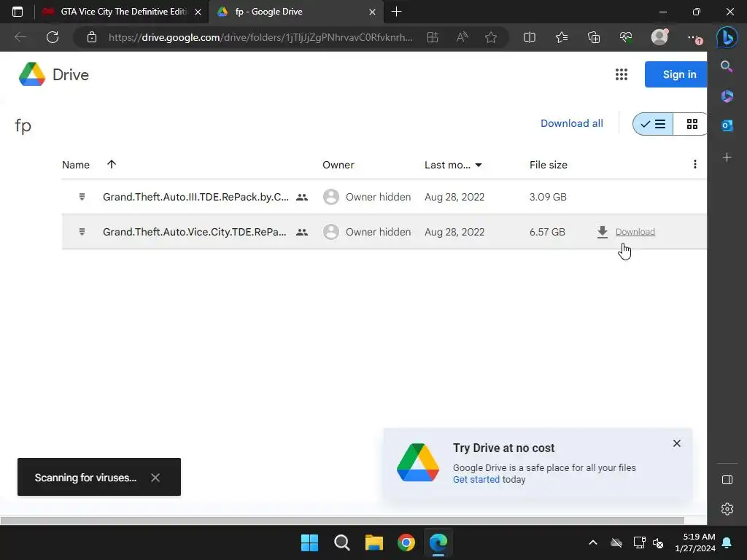This screenshot has width=747, height=560.
Task: Refresh the page
Action: 53,37
